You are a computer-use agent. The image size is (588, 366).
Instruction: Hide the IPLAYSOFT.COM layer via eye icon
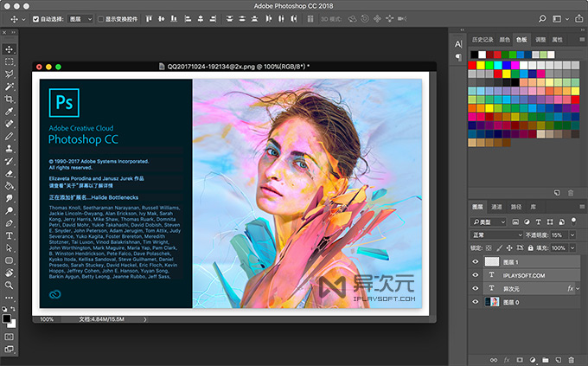point(475,275)
